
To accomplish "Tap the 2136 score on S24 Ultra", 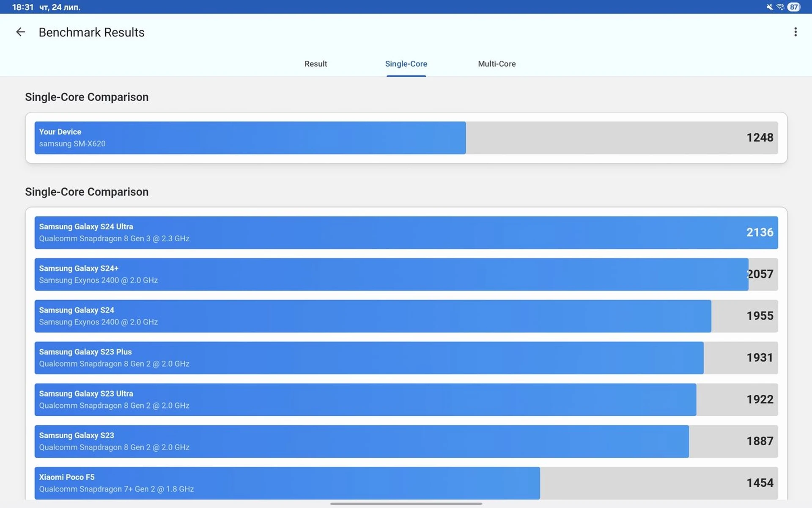I will [760, 233].
